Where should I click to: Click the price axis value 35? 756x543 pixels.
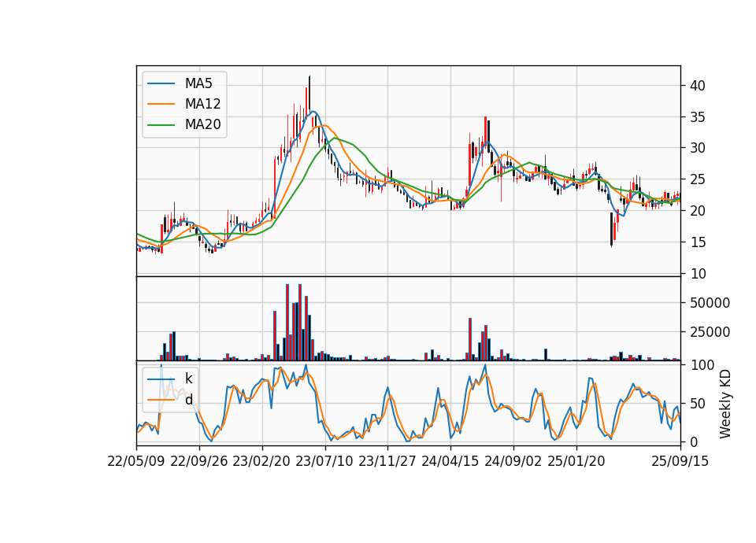tap(698, 117)
